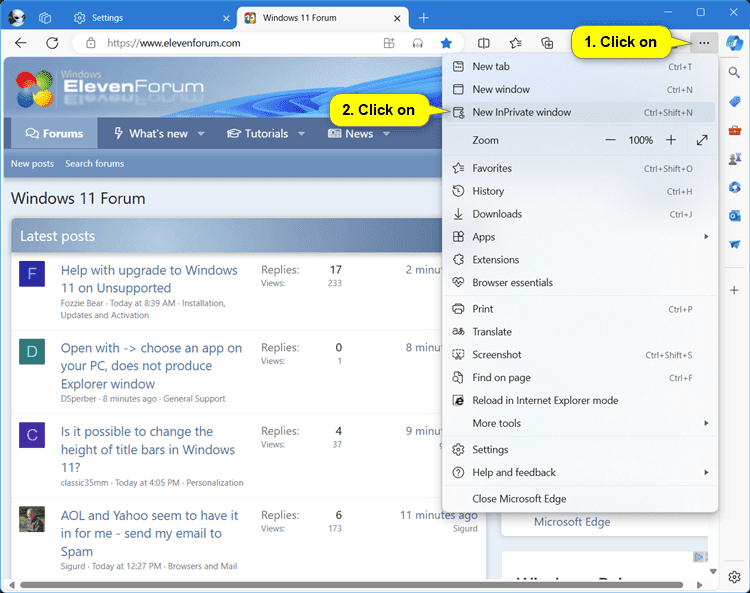Open the Settings and more ellipsis menu
The width and height of the screenshot is (750, 593).
[x=704, y=43]
